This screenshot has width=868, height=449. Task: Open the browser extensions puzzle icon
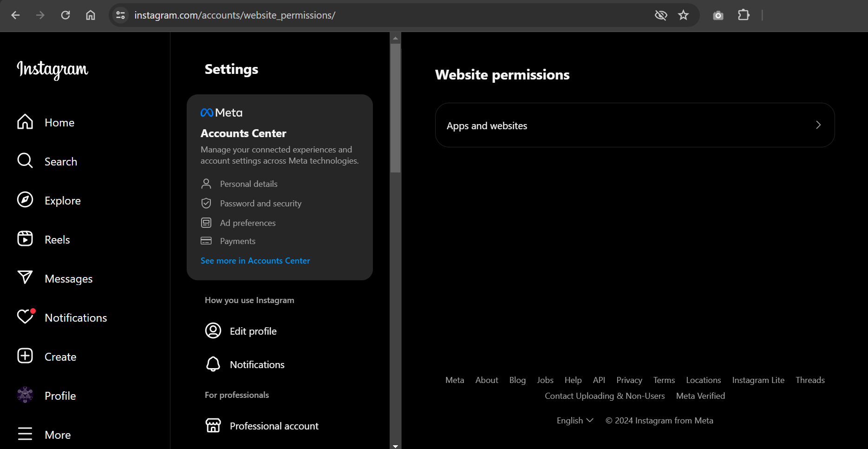coord(744,15)
